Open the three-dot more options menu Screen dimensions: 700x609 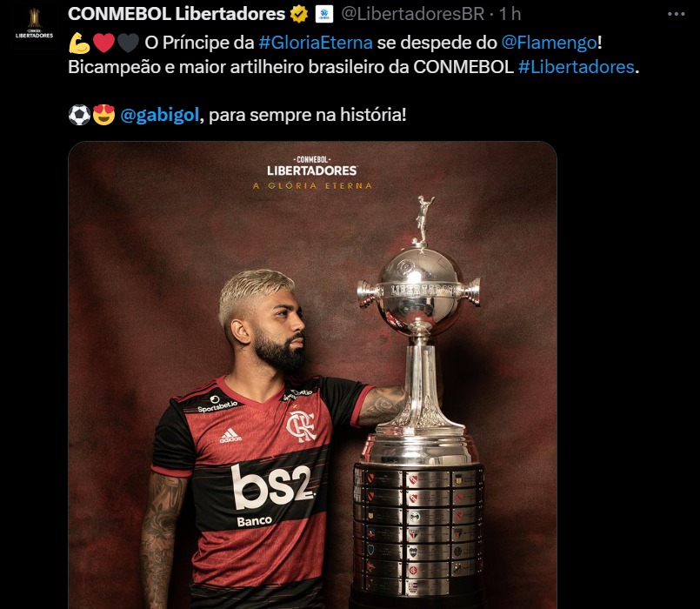tap(676, 14)
